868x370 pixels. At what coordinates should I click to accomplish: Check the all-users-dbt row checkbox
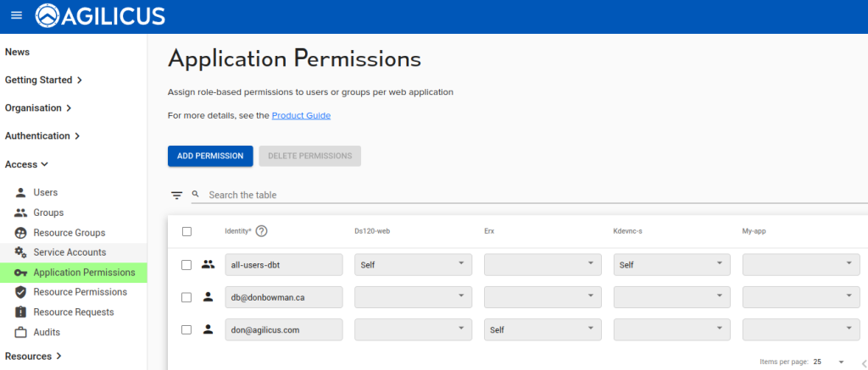187,265
